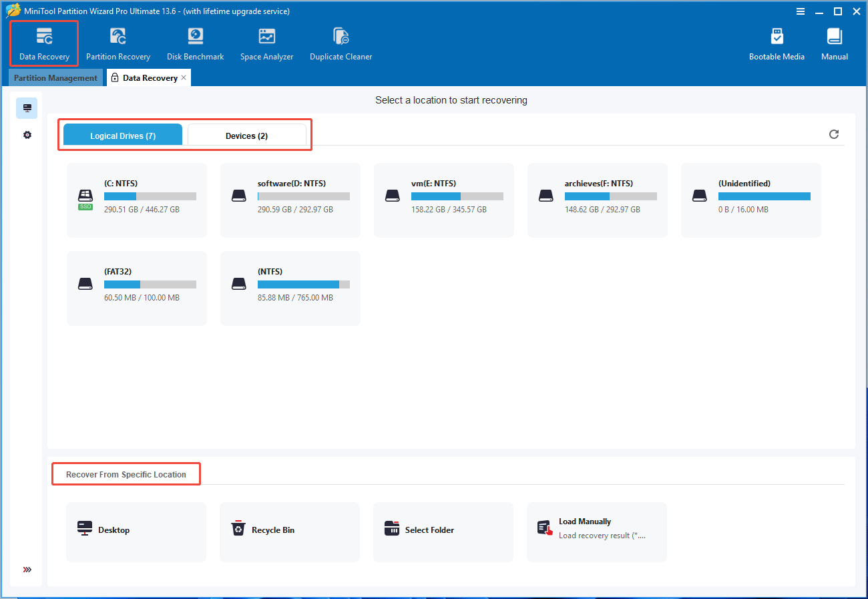Open the Manual
Screen dimensions: 868x599
pos(835,44)
